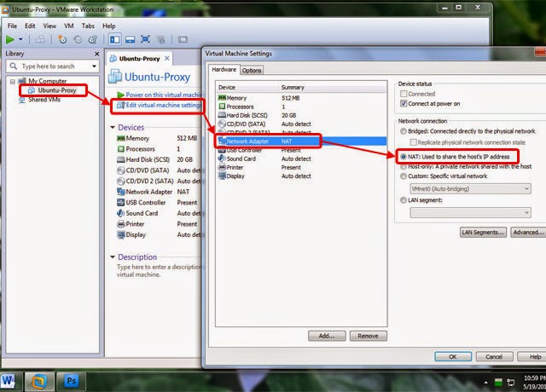
Task: Select Hard Disk (SCSI) row in settings list
Action: pos(301,116)
